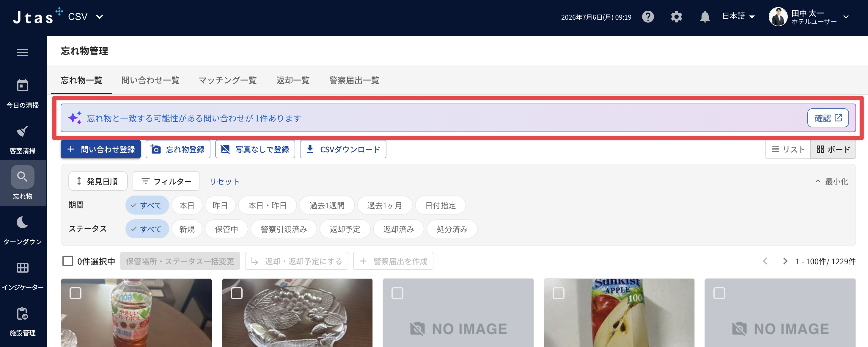Select 期間 filter 日付指定 chip
This screenshot has width=868, height=347.
(441, 205)
